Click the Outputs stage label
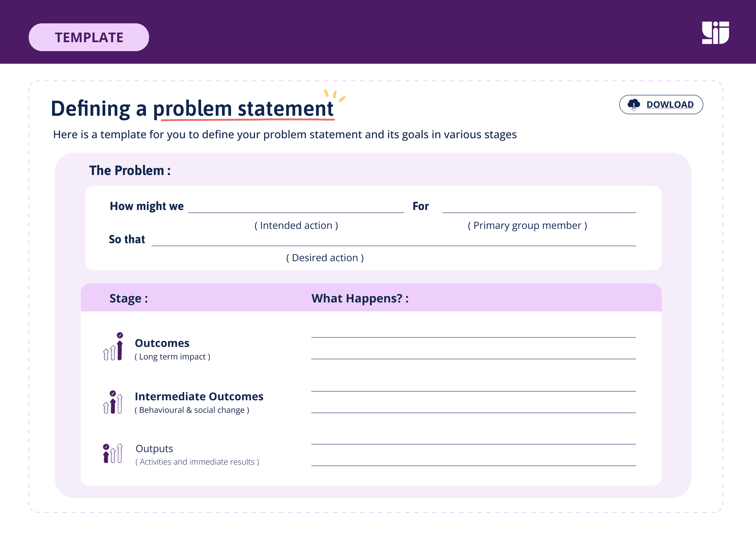The image size is (756, 534). [x=154, y=448]
